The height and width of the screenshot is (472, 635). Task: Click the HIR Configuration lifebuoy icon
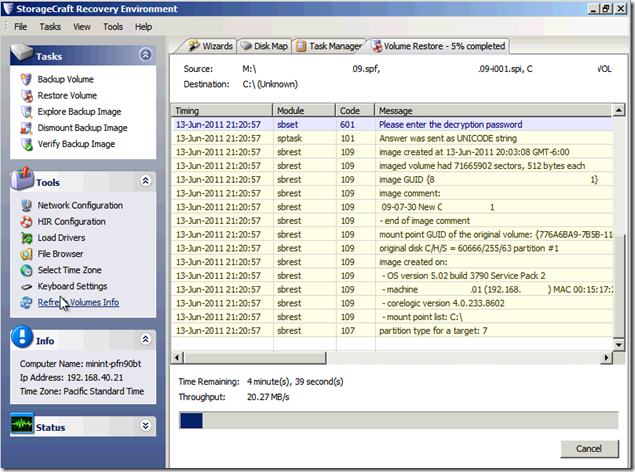click(x=26, y=221)
